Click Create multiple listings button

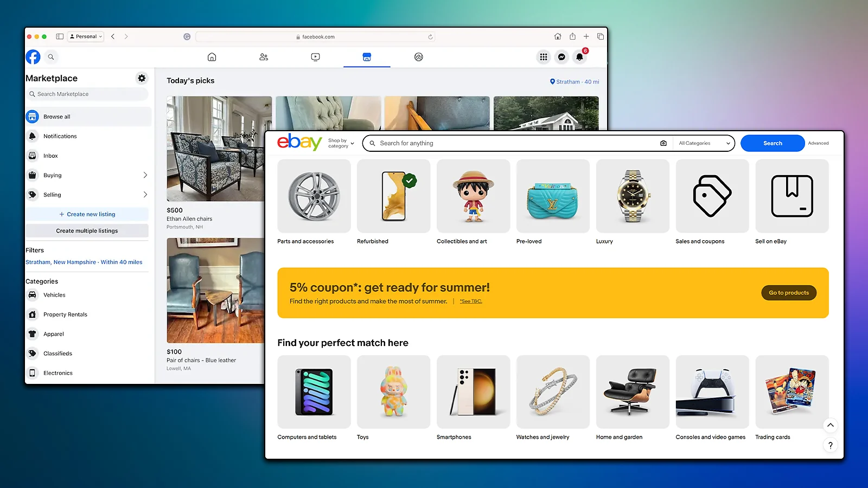[87, 230]
